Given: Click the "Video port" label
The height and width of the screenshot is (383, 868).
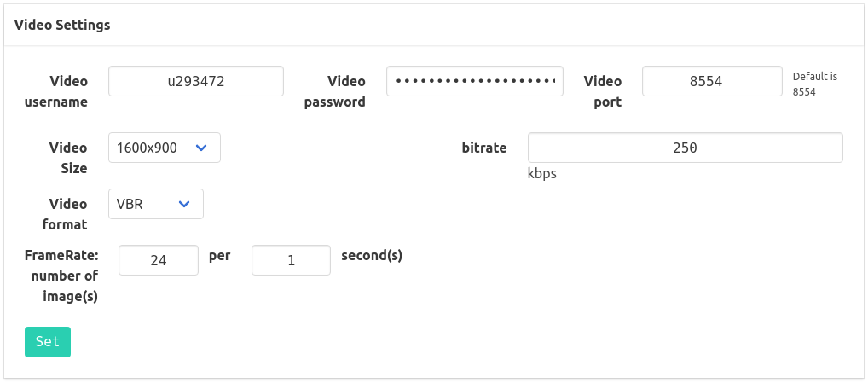Looking at the screenshot, I should click(603, 91).
